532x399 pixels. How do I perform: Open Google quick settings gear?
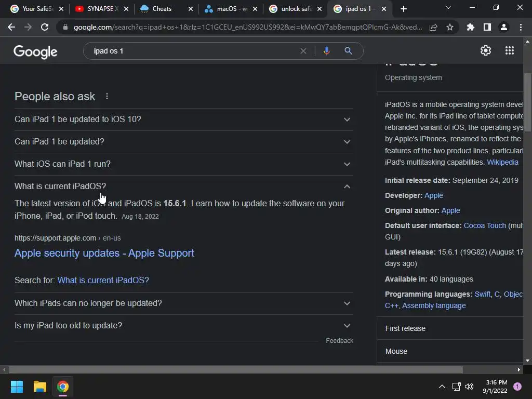coord(486,50)
